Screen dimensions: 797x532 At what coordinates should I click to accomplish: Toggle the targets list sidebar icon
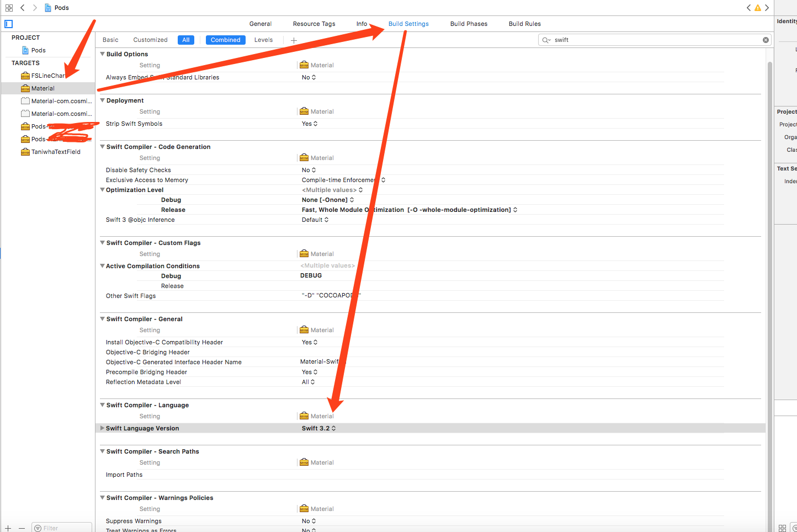8,24
